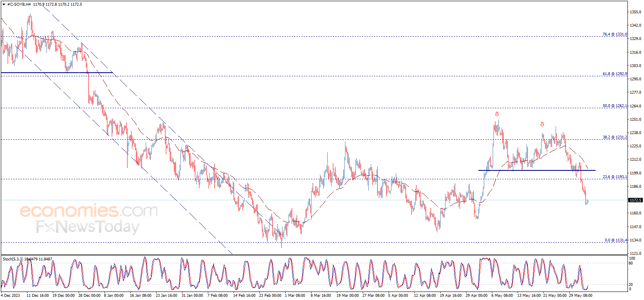The height and width of the screenshot is (300, 644).
Task: Click the 23.6 @ 1193.1 Fibonacci label
Action: (615, 177)
